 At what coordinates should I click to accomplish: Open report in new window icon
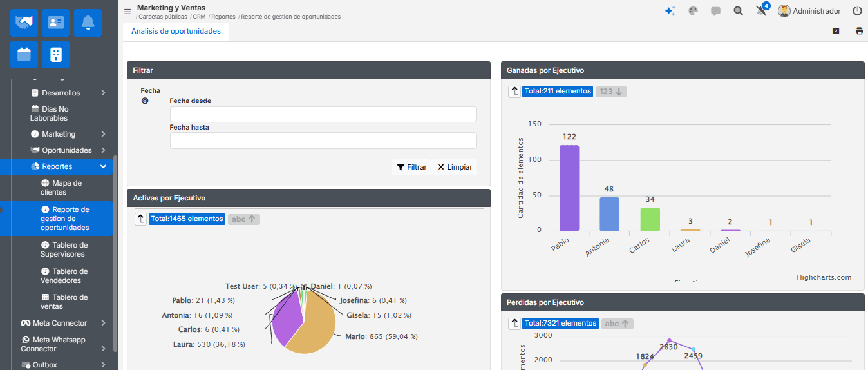tap(836, 31)
